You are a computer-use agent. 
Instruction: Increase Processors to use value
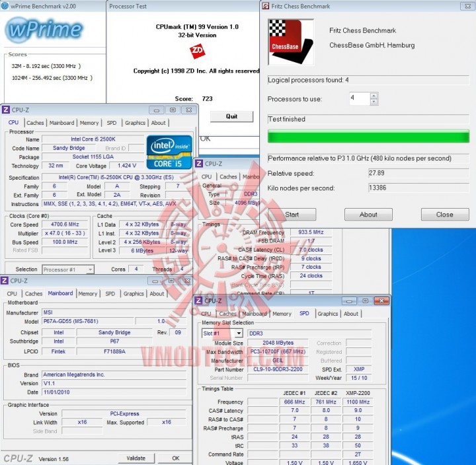click(x=374, y=96)
